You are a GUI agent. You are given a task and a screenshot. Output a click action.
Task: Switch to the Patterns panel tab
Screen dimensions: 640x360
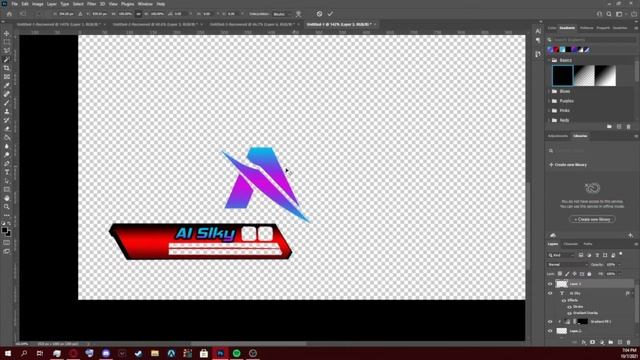point(587,28)
